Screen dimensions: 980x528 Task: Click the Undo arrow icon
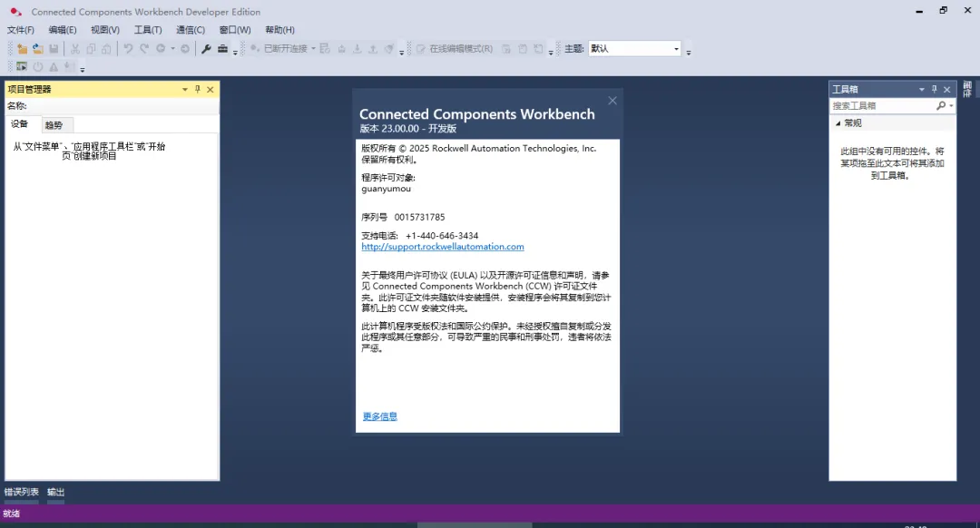[128, 49]
